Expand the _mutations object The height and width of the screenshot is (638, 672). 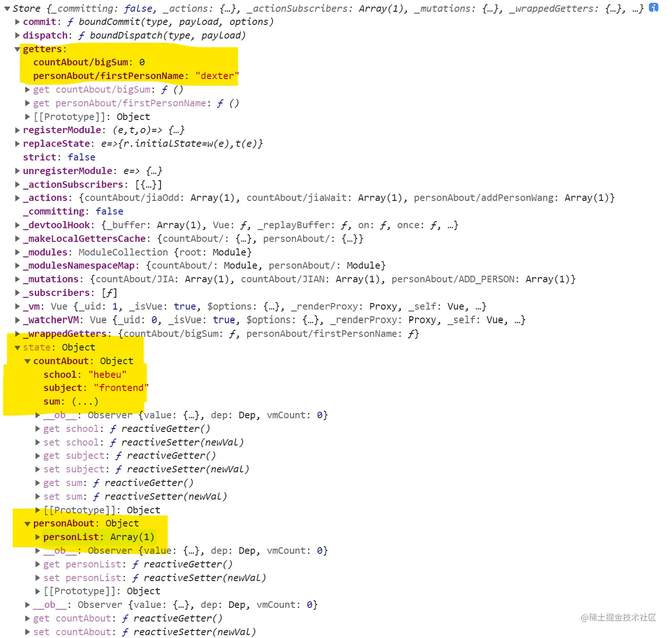(17, 279)
